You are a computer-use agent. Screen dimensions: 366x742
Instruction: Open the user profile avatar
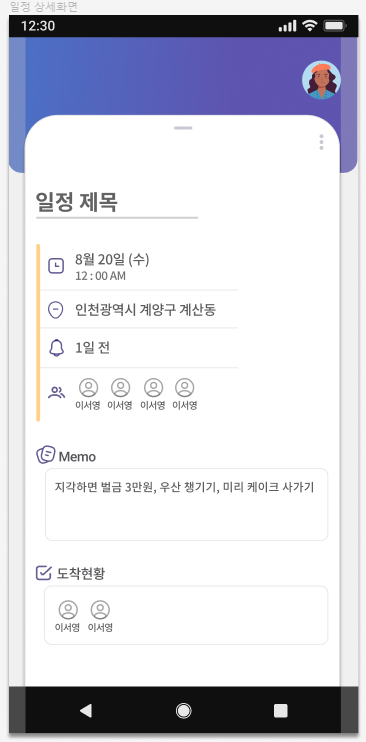tap(321, 80)
